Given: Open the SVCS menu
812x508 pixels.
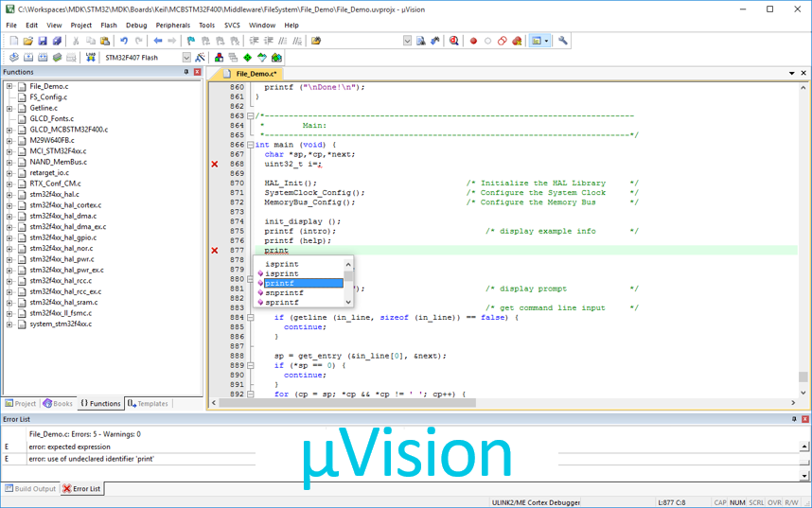Looking at the screenshot, I should coord(232,25).
